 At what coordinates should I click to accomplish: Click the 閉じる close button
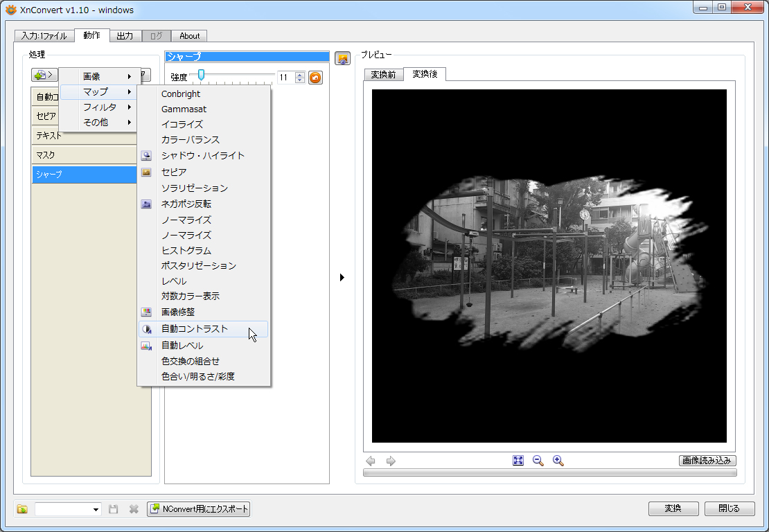[729, 508]
